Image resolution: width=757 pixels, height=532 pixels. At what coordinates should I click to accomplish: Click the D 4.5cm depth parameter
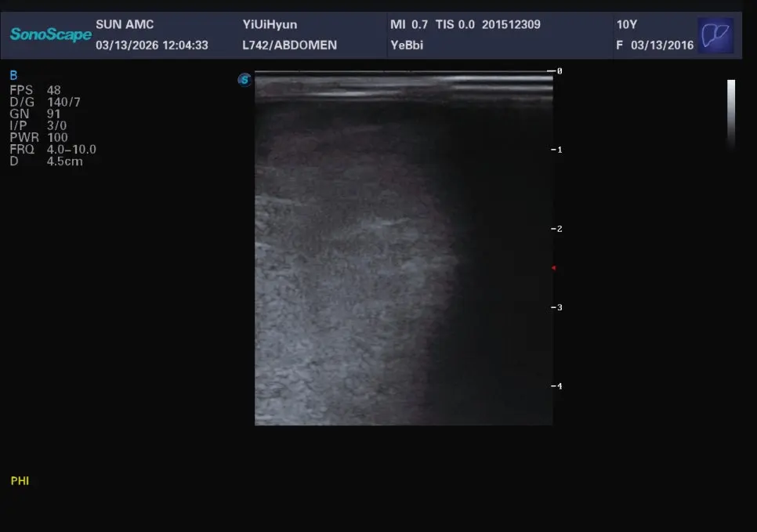pyautogui.click(x=46, y=161)
